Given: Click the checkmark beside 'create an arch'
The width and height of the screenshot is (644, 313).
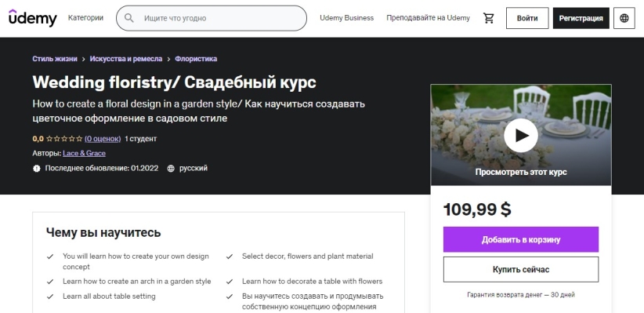Looking at the screenshot, I should [x=50, y=282].
